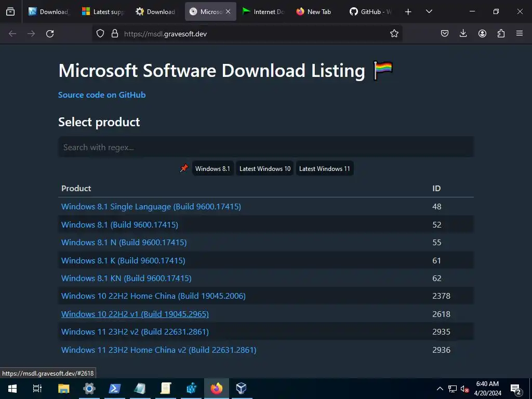Click the Latest Windows 11 filter button
The height and width of the screenshot is (399, 532).
325,169
